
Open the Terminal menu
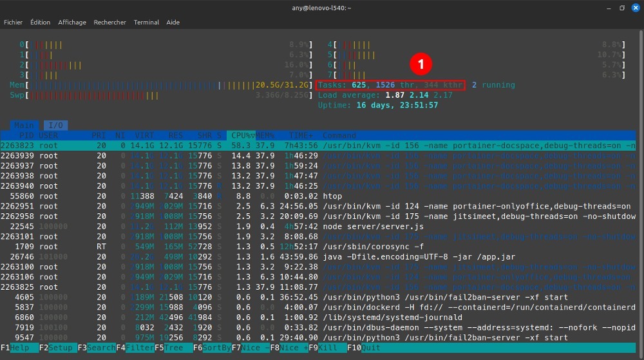(x=146, y=22)
